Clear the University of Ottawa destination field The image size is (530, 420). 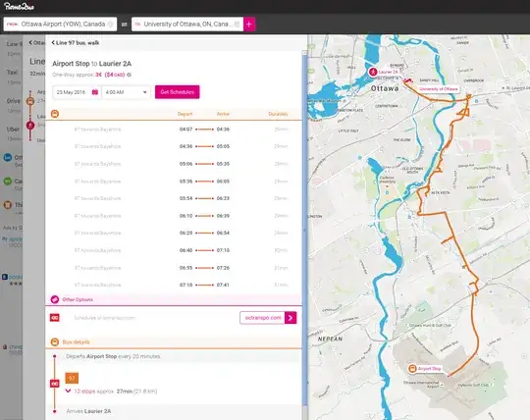click(237, 24)
